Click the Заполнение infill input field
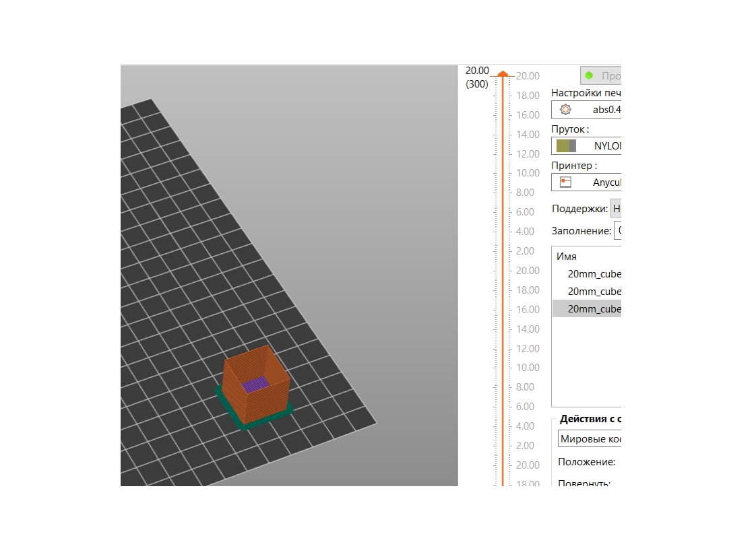This screenshot has width=756, height=534. click(618, 230)
